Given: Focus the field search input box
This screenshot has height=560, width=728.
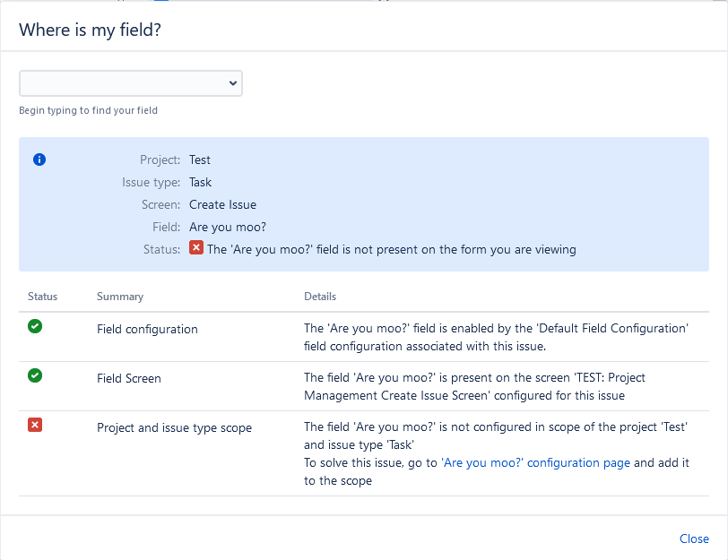Looking at the screenshot, I should click(122, 83).
